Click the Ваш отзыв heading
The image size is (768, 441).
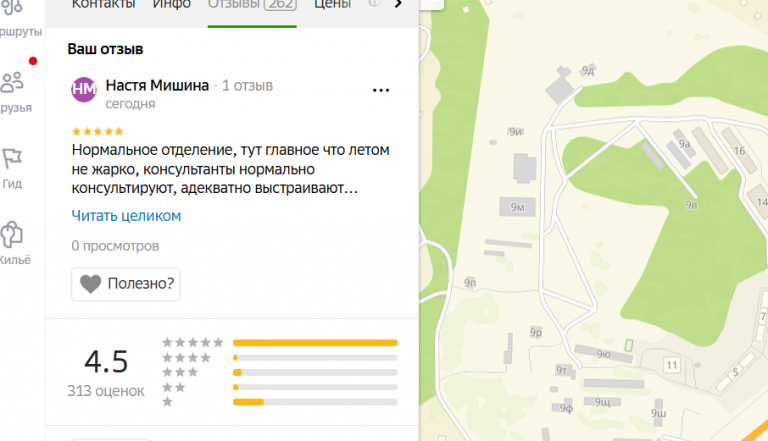click(x=105, y=49)
